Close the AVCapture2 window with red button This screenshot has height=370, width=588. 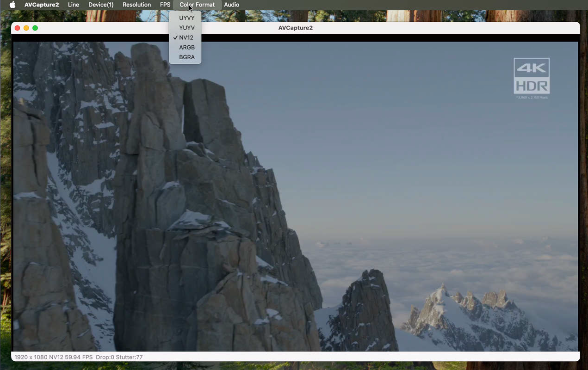click(x=18, y=28)
